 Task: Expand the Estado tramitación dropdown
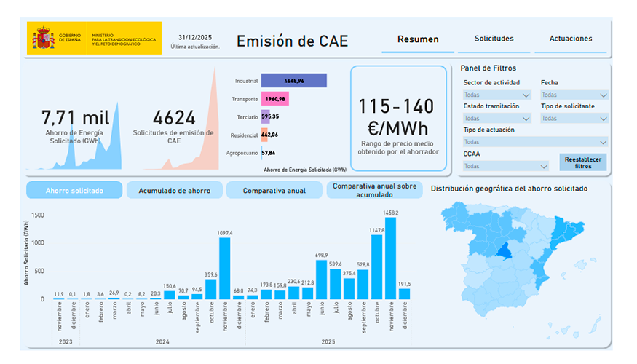click(x=497, y=118)
